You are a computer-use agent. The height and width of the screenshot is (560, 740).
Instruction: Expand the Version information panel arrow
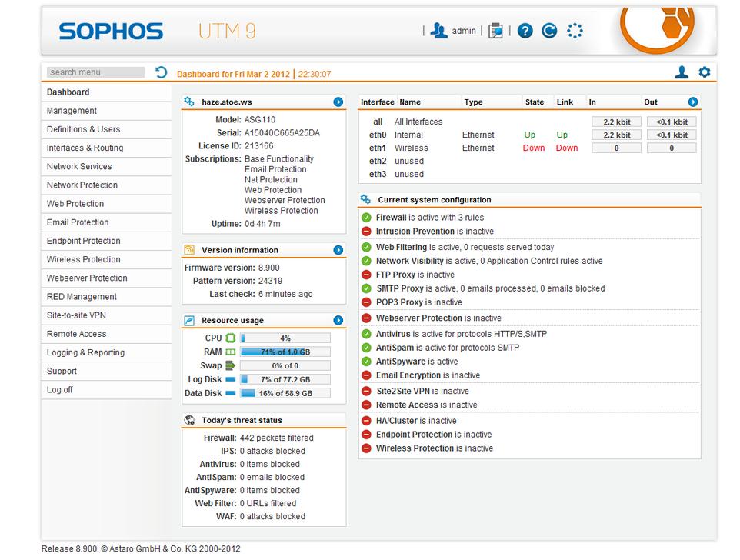coord(338,250)
